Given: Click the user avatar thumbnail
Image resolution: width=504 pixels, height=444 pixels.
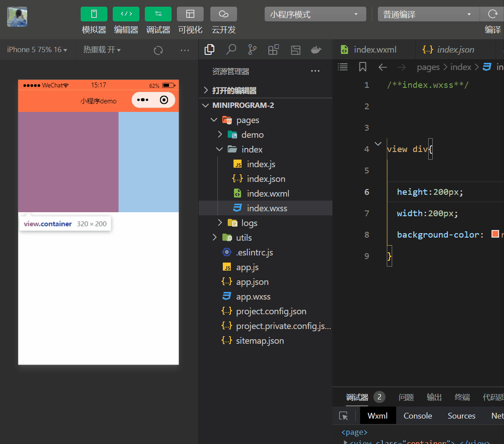Looking at the screenshot, I should (17, 17).
